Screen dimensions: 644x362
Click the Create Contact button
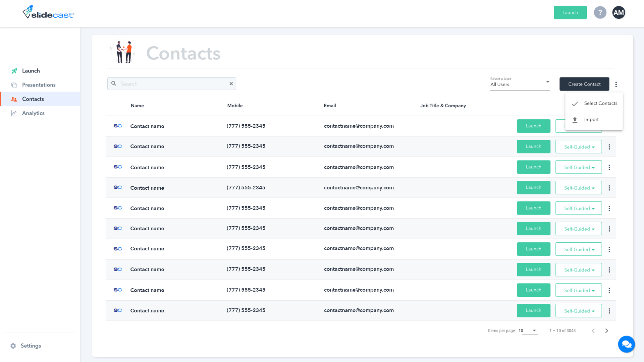coord(584,84)
